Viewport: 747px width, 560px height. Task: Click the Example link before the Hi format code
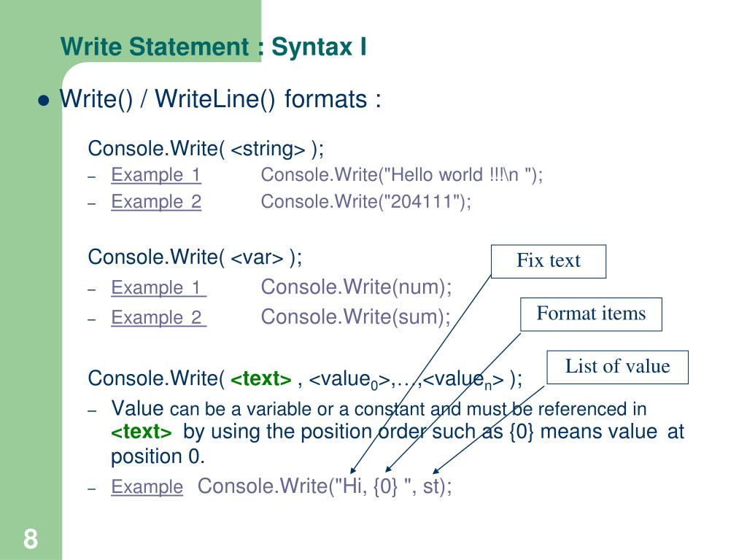[x=147, y=486]
